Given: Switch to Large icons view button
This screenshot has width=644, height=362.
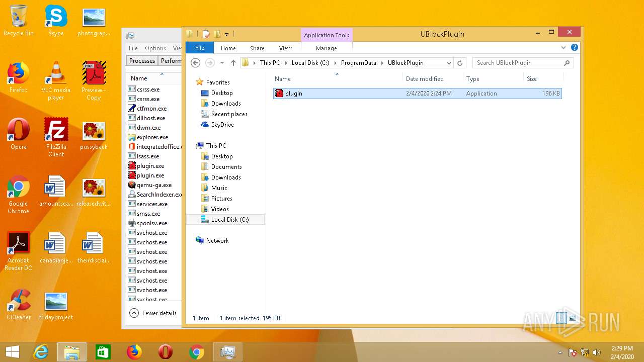Looking at the screenshot, I should pyautogui.click(x=572, y=318).
